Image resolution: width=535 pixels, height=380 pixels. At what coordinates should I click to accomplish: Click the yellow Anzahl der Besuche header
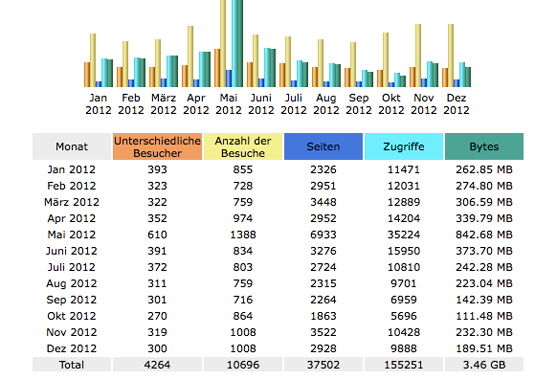243,147
